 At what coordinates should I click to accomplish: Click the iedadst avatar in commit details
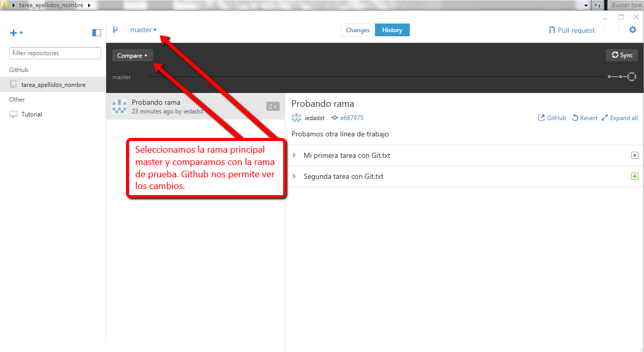296,118
